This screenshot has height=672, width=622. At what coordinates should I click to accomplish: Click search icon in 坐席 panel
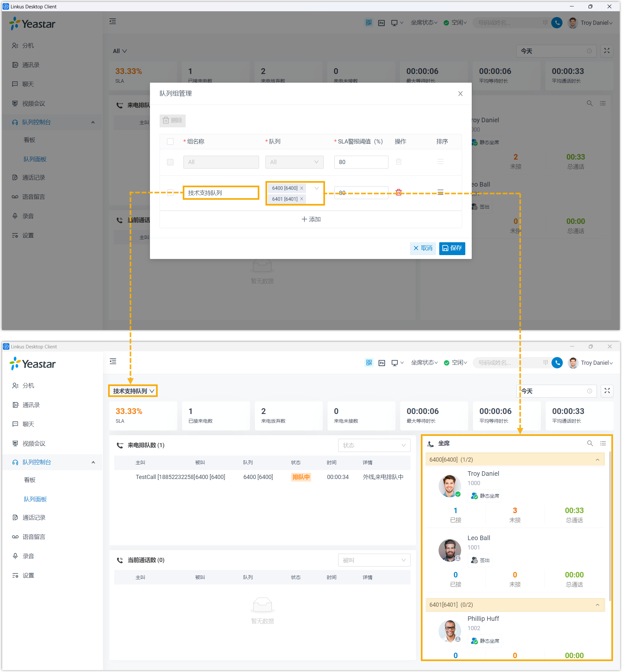click(590, 443)
